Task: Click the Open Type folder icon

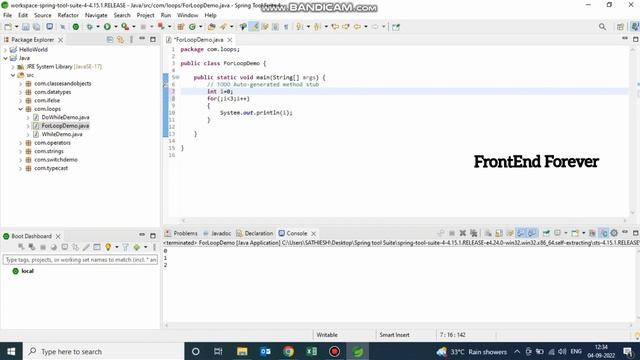Action: (x=211, y=27)
